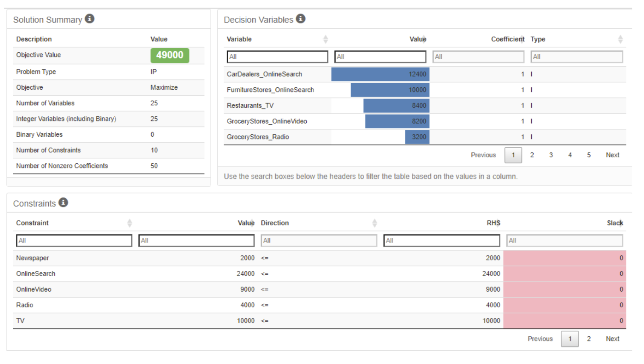Sort the Type column in Decision Variables
The height and width of the screenshot is (364, 644).
click(x=620, y=39)
